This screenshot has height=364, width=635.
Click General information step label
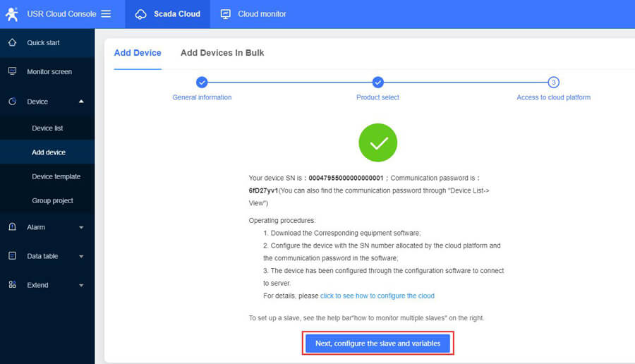202,97
